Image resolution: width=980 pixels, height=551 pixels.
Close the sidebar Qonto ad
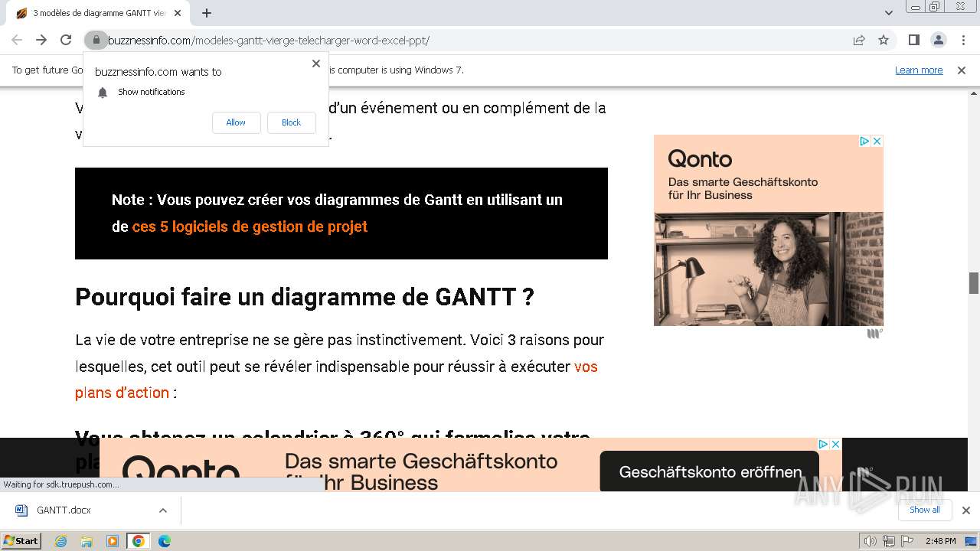[877, 141]
